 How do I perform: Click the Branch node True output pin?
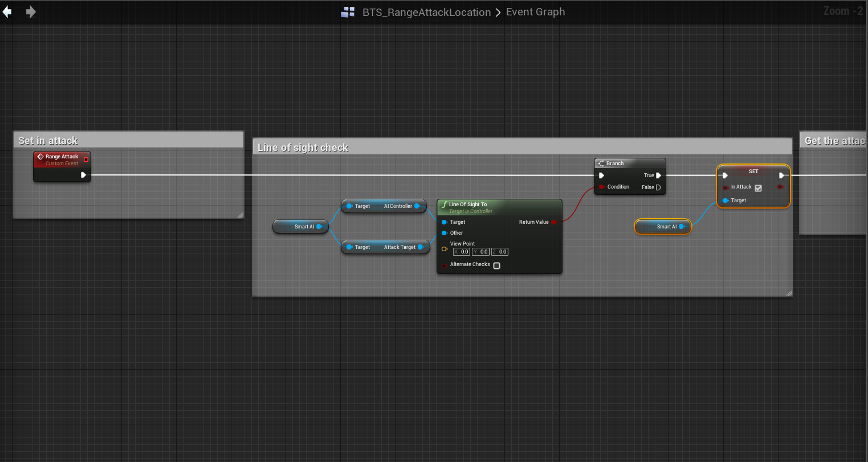659,175
